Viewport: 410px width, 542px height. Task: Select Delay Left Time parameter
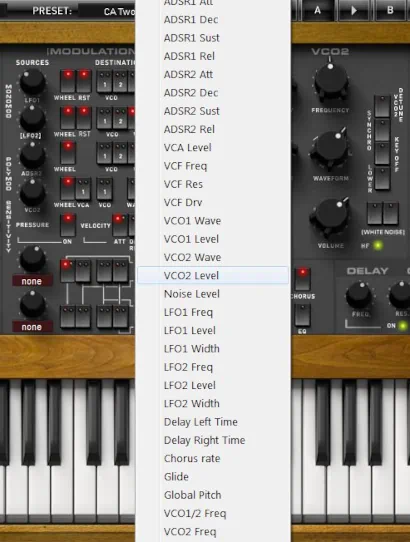(213, 422)
